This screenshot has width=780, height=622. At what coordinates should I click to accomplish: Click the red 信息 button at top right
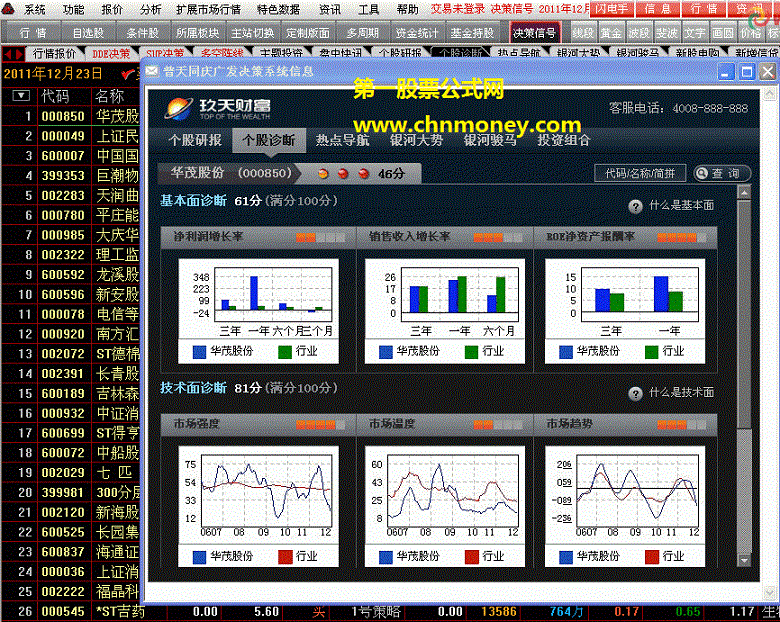point(657,8)
